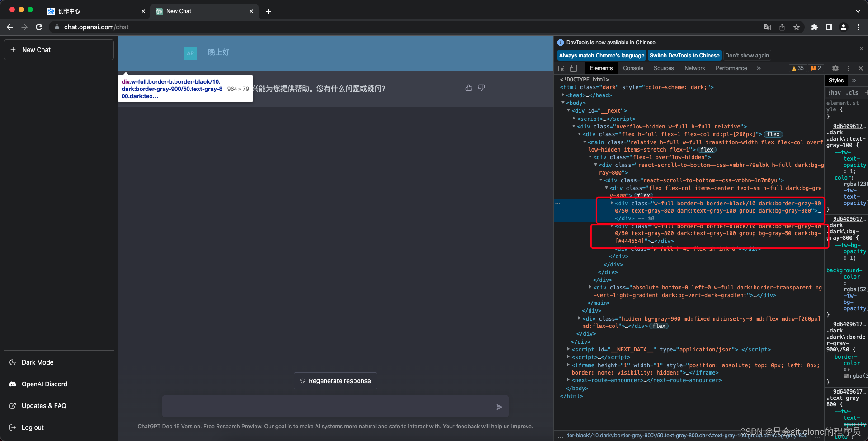868x441 pixels.
Task: Bookmark the page with the star icon
Action: click(x=797, y=27)
